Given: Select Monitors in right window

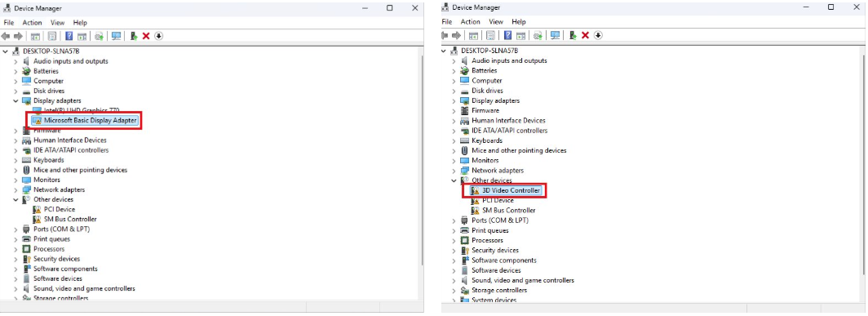Looking at the screenshot, I should coord(485,160).
